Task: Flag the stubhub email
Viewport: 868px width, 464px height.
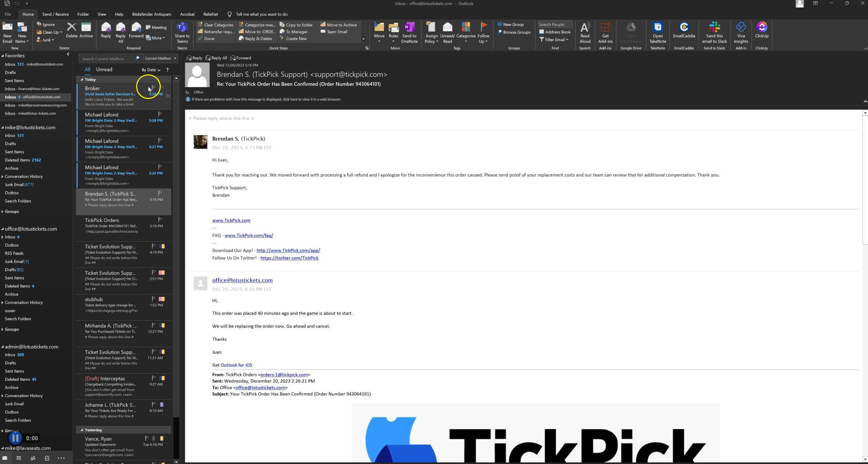Action: point(154,299)
